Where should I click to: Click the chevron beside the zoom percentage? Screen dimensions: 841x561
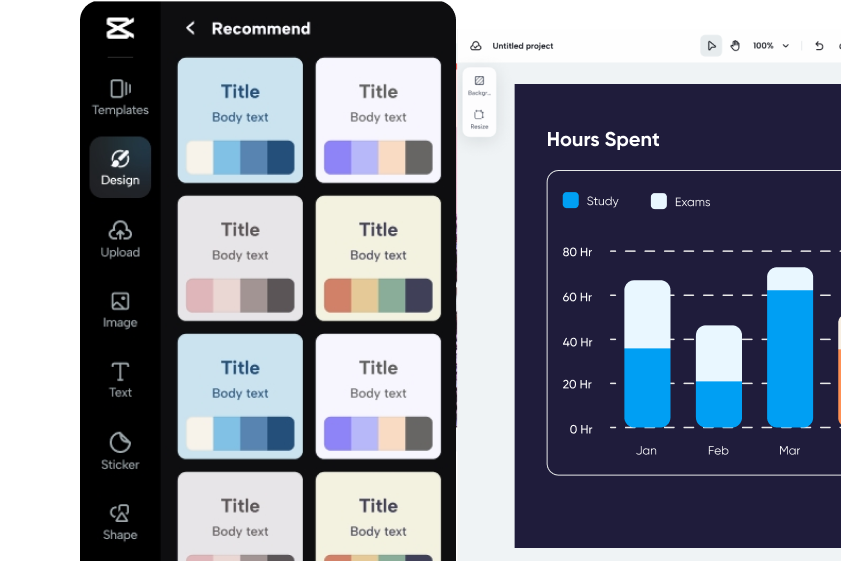pyautogui.click(x=786, y=46)
